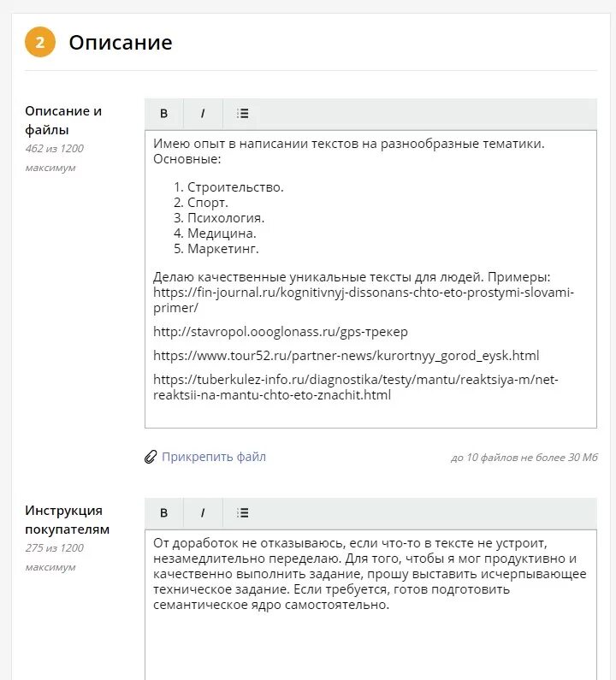Click the tuberkulez-info.ru example URL
The width and height of the screenshot is (616, 680).
[x=356, y=387]
